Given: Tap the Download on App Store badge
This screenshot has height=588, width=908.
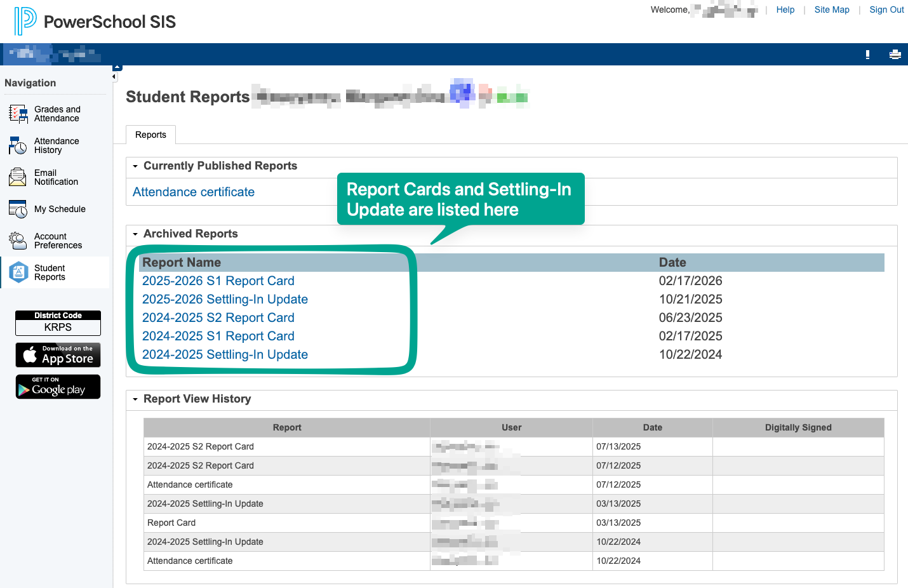Looking at the screenshot, I should [x=58, y=355].
